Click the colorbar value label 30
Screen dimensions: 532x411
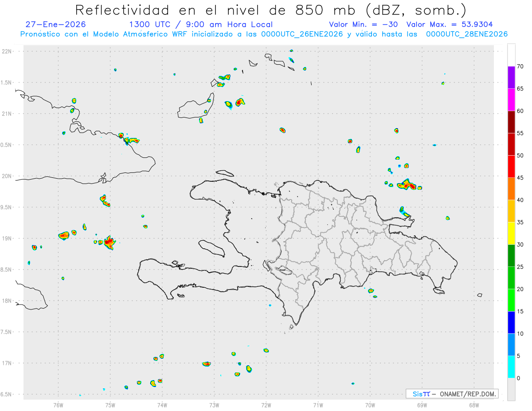point(520,245)
